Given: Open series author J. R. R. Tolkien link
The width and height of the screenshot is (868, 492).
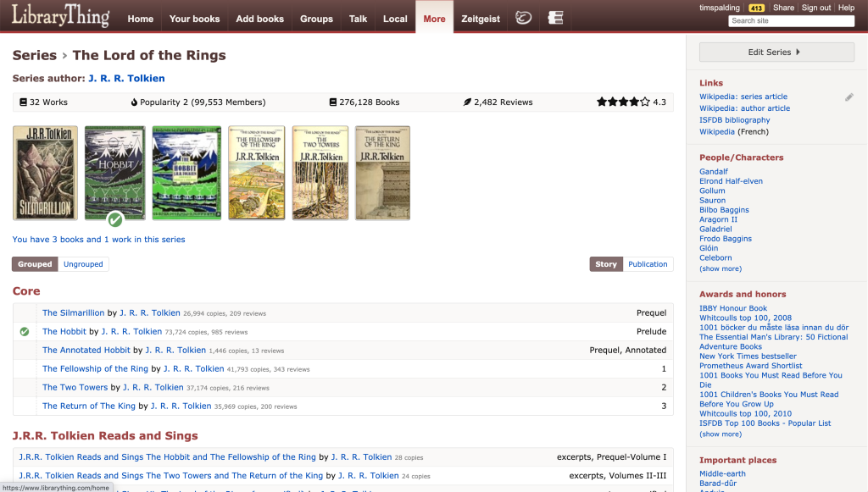Looking at the screenshot, I should (x=127, y=79).
